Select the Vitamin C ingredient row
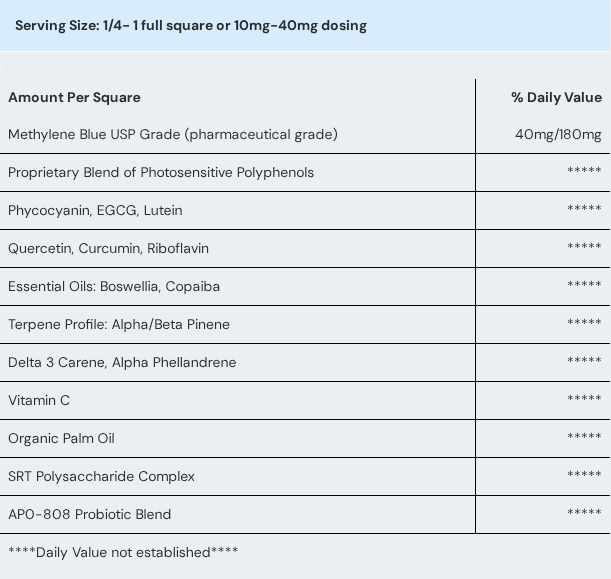Viewport: 611px width, 579px height. tap(39, 400)
